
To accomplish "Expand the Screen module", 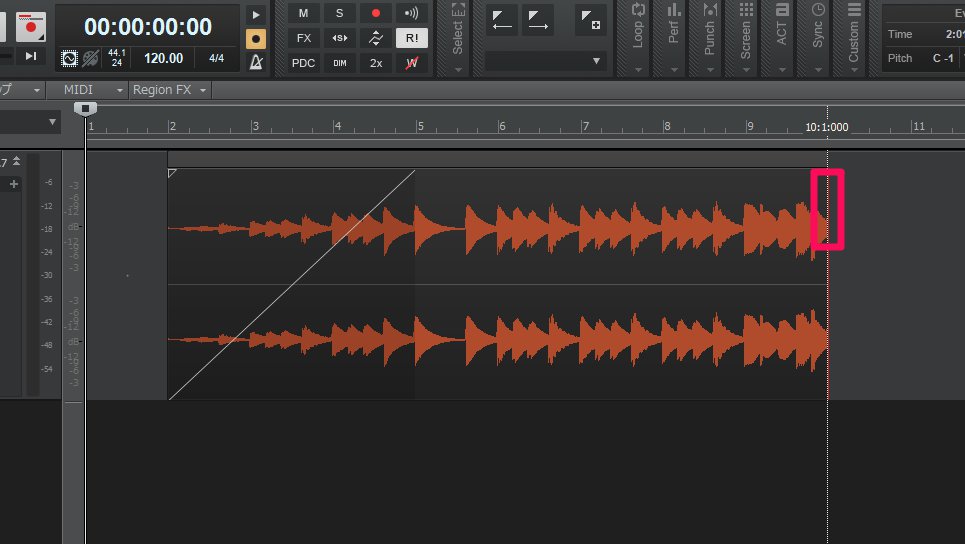I will 746,38.
